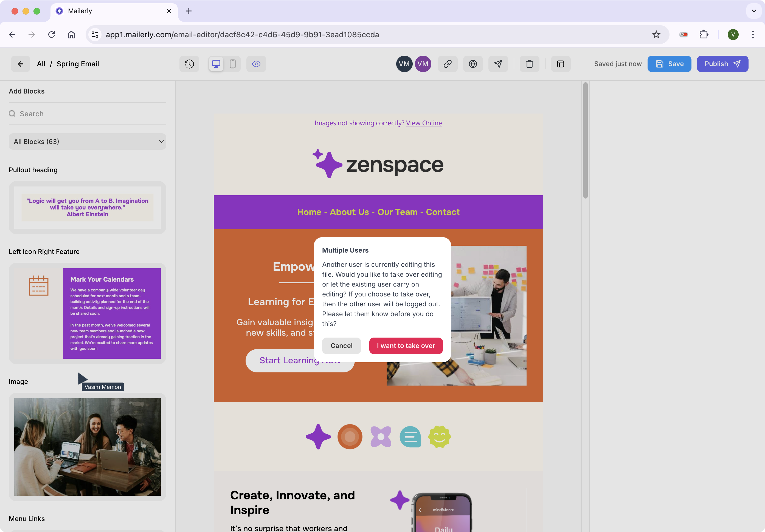Click the canvas vertical scrollbar
Image resolution: width=765 pixels, height=532 pixels.
click(x=585, y=140)
